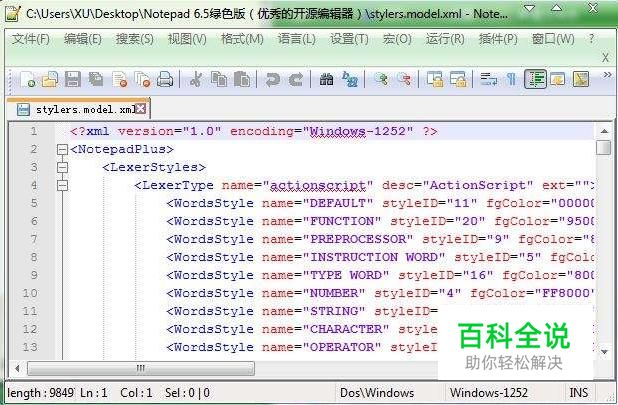Expand the toolbar overflow chevron
The image size is (618, 405).
coord(607,74)
